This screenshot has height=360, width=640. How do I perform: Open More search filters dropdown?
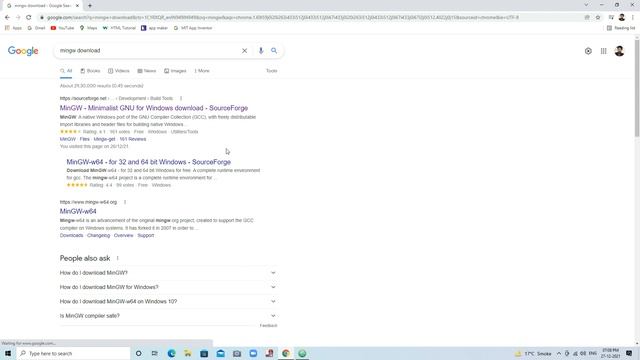tap(202, 71)
